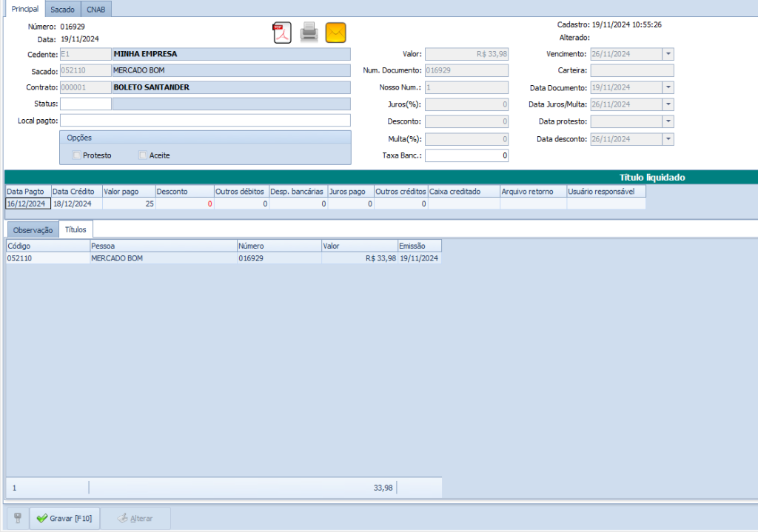
Task: Click the printer icon
Action: coord(309,33)
